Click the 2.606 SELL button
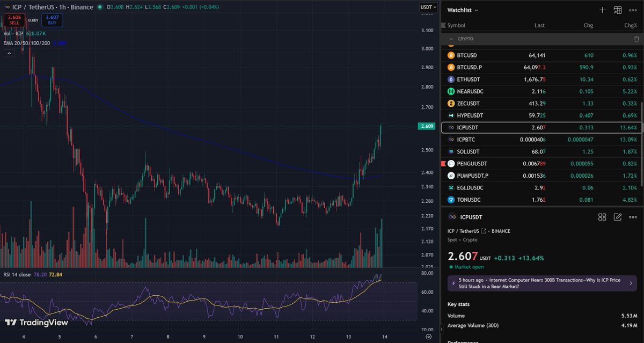 pyautogui.click(x=13, y=20)
